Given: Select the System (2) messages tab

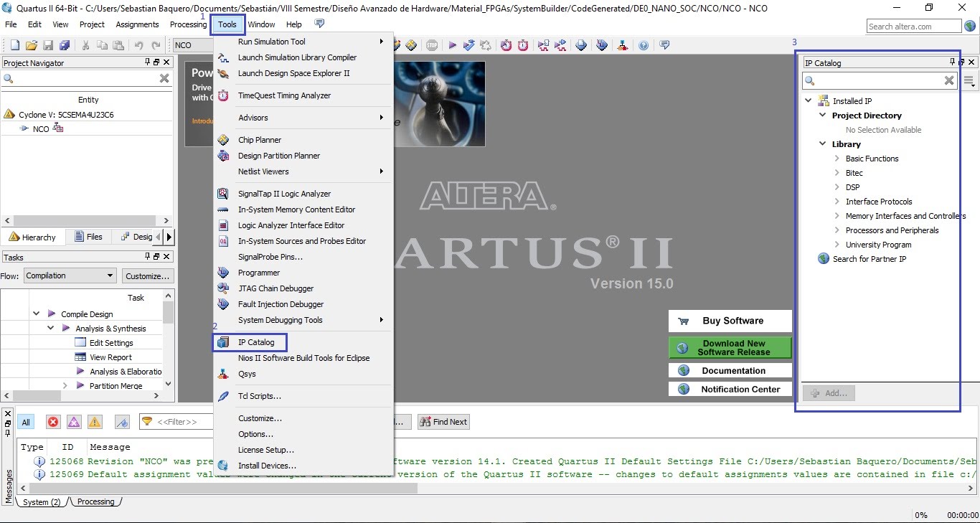Looking at the screenshot, I should pyautogui.click(x=42, y=502).
